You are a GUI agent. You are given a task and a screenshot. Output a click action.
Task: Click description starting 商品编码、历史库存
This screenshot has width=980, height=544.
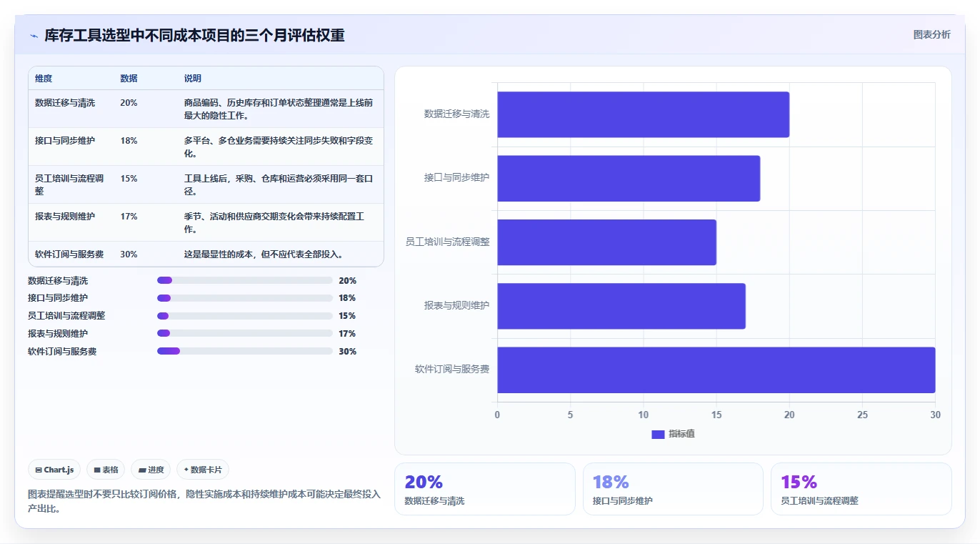(x=279, y=109)
